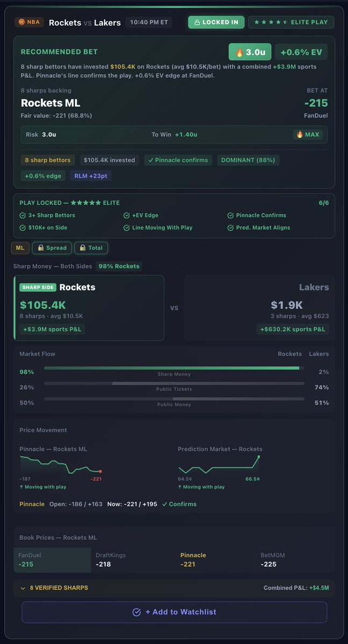Expand the 8 VERIFIED SHARPS chevron
This screenshot has width=348, height=644.
(23, 588)
